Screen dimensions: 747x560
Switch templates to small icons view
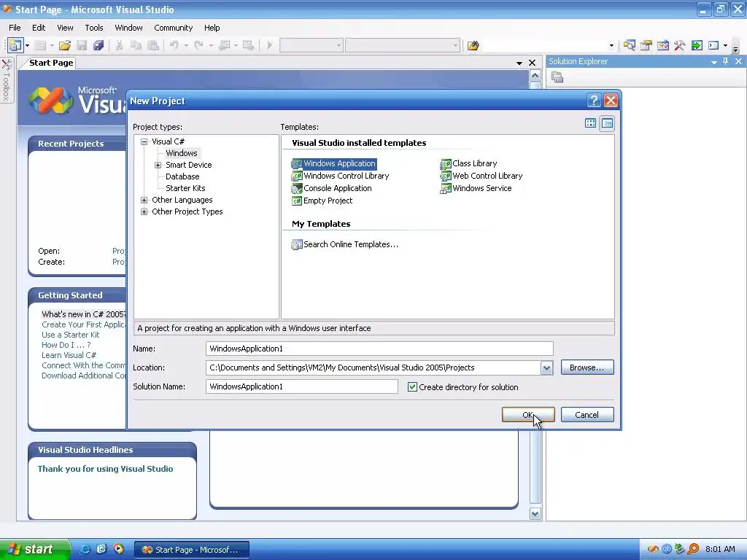click(607, 123)
